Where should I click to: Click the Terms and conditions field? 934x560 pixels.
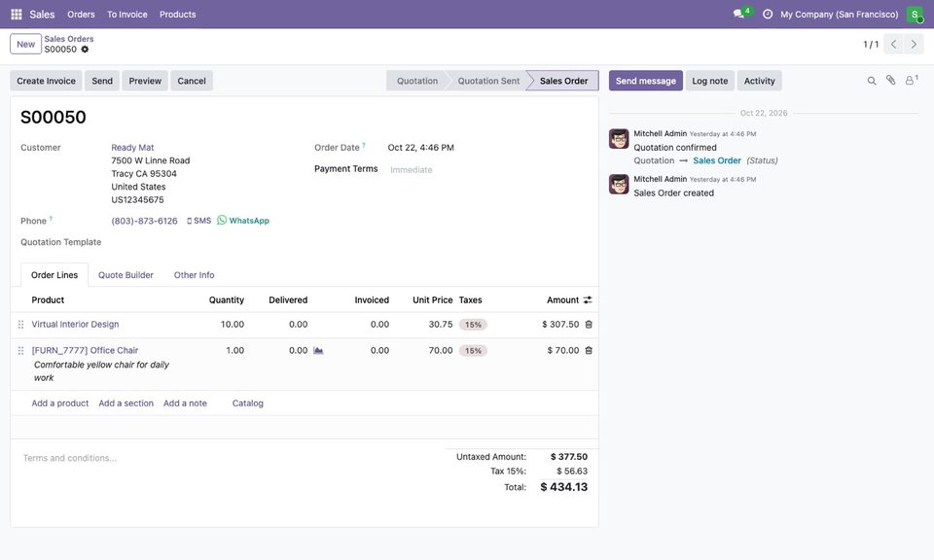point(227,458)
